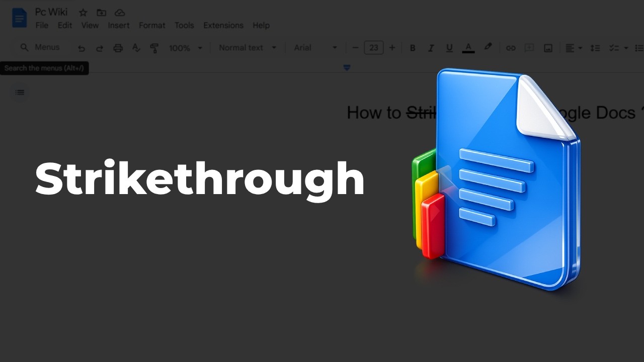Click the 'How to' heading text
The height and width of the screenshot is (362, 644).
click(374, 113)
